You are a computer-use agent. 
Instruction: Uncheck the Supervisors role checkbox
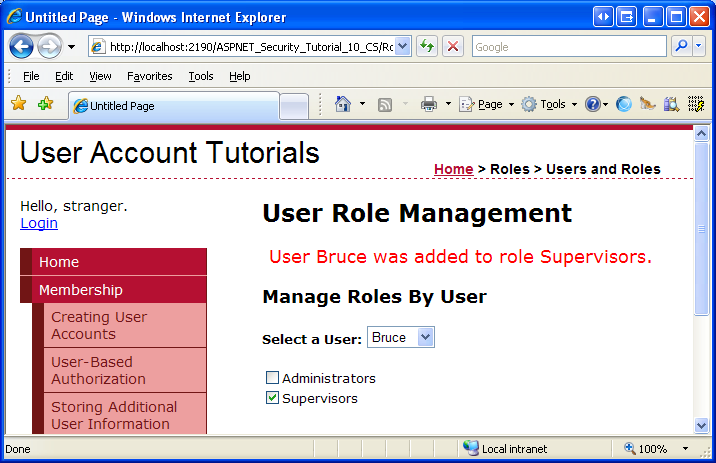tap(272, 398)
